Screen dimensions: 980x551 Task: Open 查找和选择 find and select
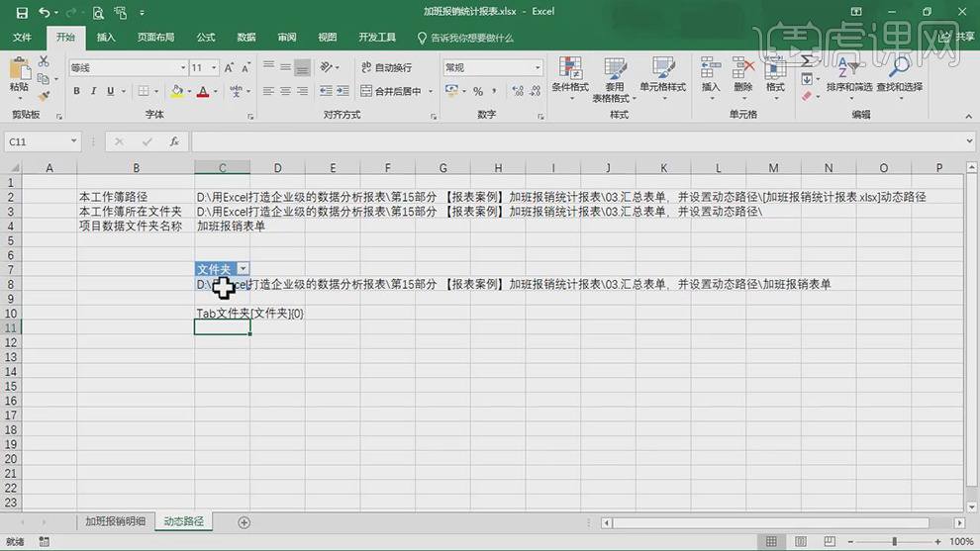click(x=900, y=79)
